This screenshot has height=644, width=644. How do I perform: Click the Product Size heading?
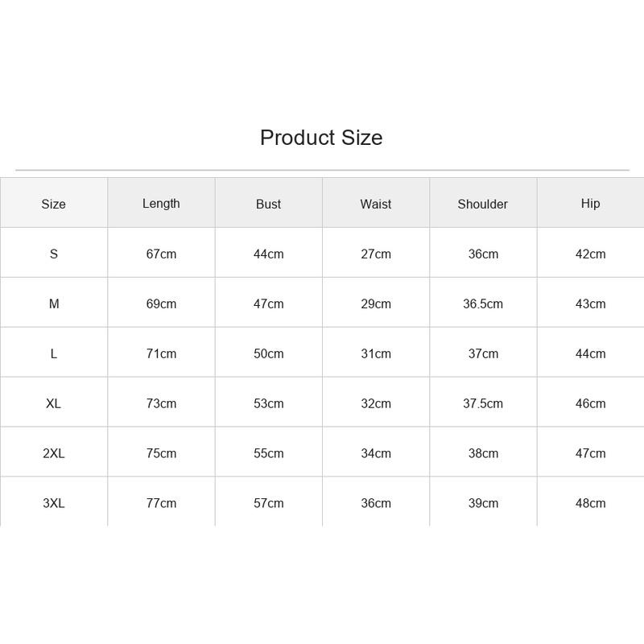[x=321, y=138]
